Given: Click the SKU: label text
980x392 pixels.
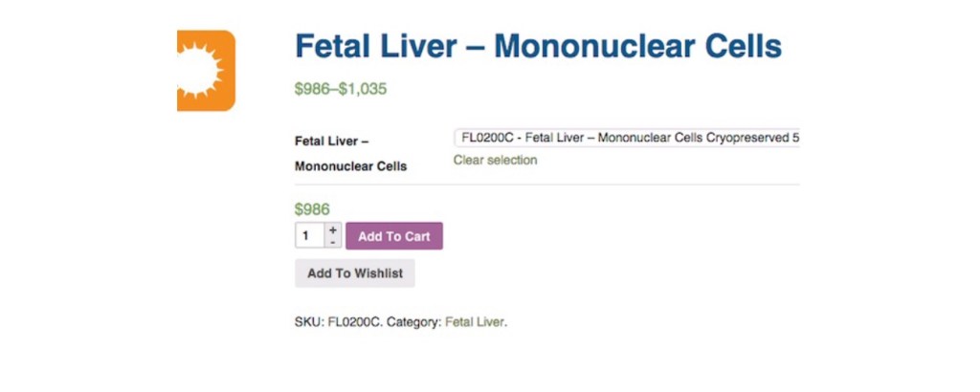Looking at the screenshot, I should [x=308, y=322].
